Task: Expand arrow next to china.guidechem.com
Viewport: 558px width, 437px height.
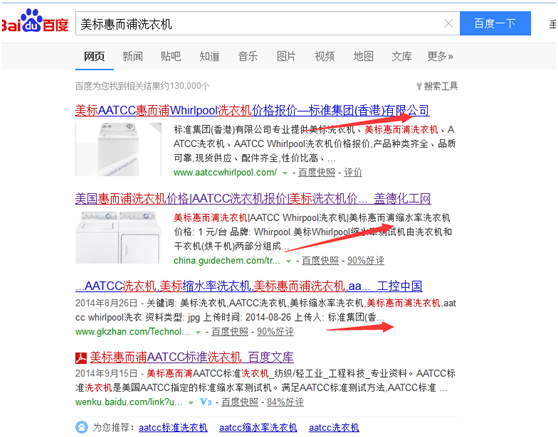Action: click(289, 261)
